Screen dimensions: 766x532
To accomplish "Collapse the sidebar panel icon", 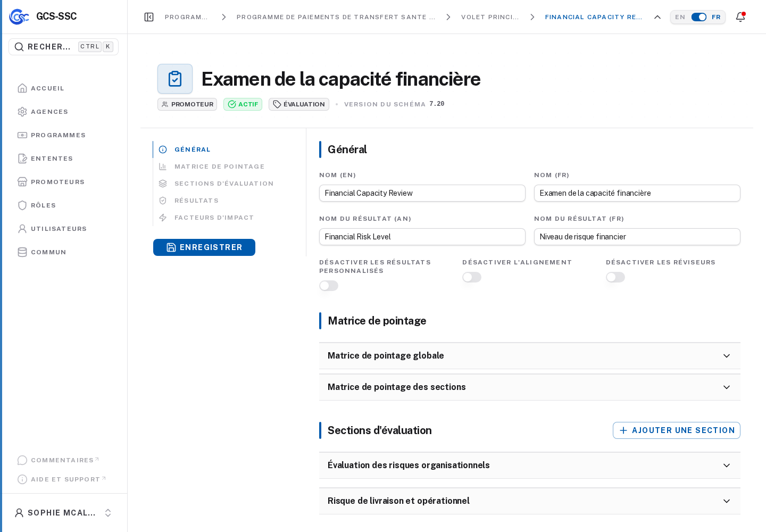I will click(149, 17).
